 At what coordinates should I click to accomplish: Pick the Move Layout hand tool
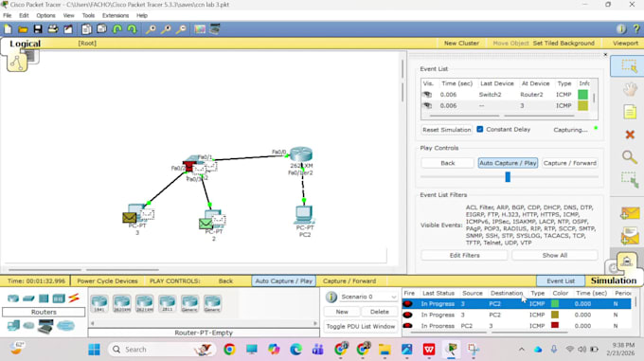point(630,89)
